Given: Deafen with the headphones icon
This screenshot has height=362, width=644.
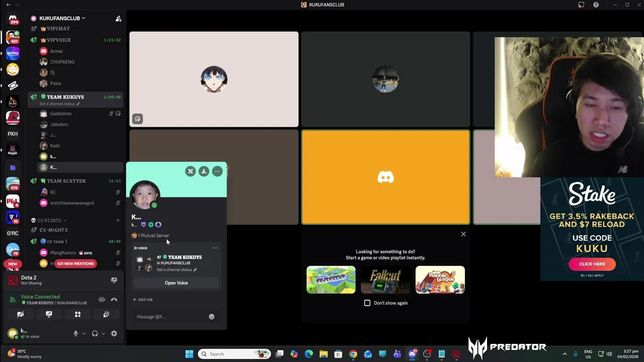Looking at the screenshot, I should (95, 333).
